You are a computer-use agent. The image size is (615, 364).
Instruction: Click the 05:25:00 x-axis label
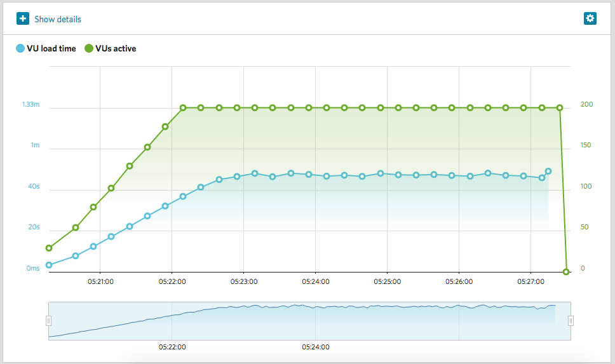(x=387, y=281)
